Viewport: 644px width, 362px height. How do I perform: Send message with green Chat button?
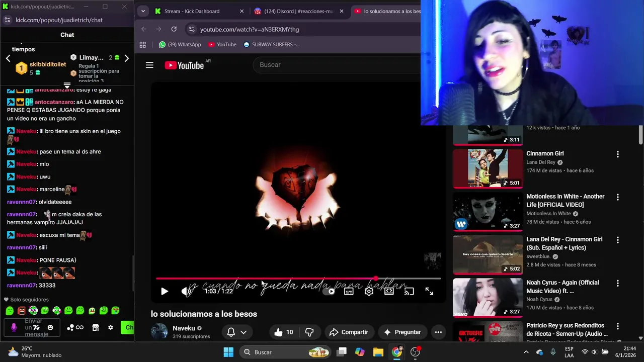pyautogui.click(x=127, y=327)
